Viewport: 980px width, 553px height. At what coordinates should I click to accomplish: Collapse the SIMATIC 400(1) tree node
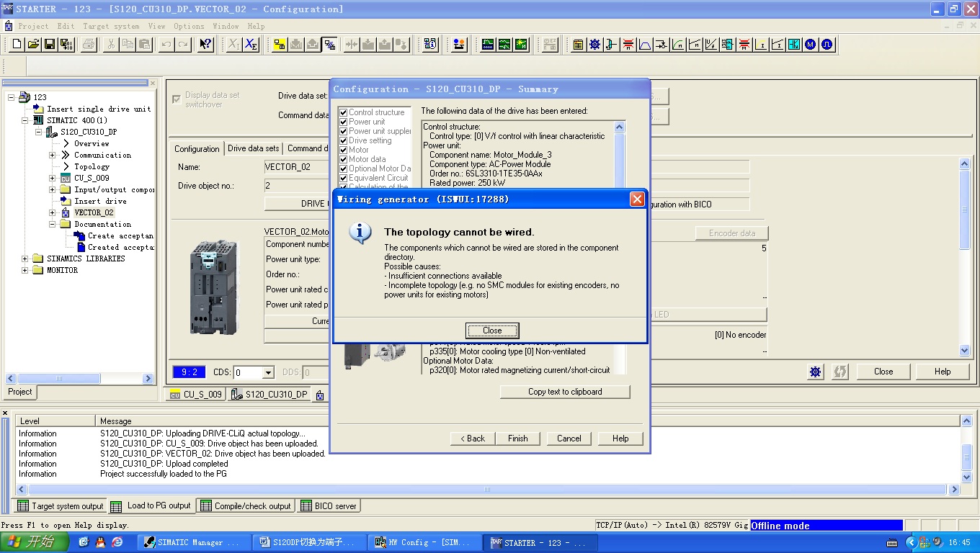coord(25,120)
